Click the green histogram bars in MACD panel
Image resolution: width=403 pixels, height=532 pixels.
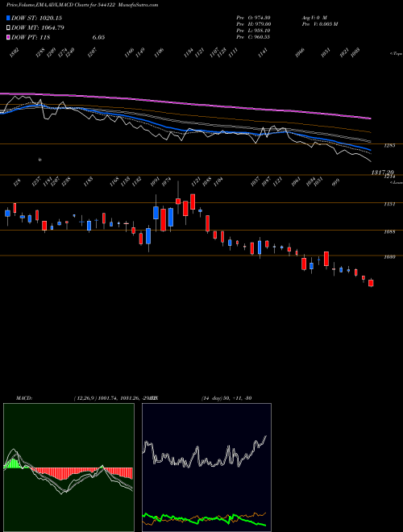coord(13,463)
